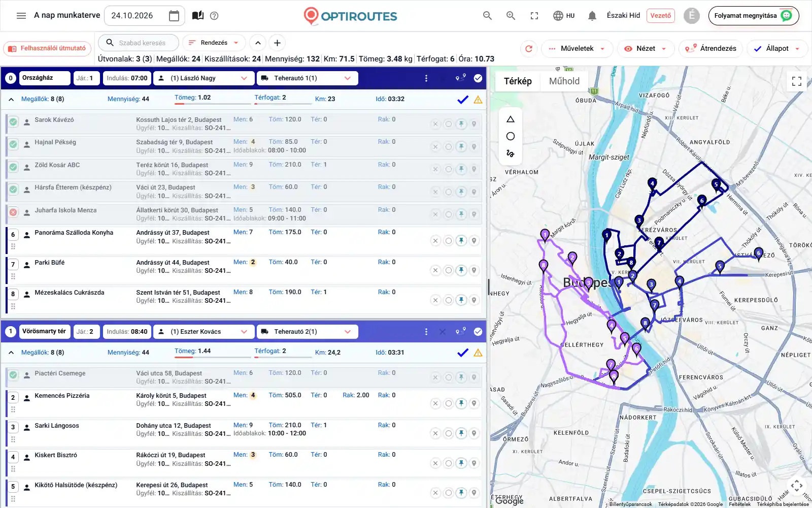Open notifications bell
The height and width of the screenshot is (508, 812).
pos(592,16)
